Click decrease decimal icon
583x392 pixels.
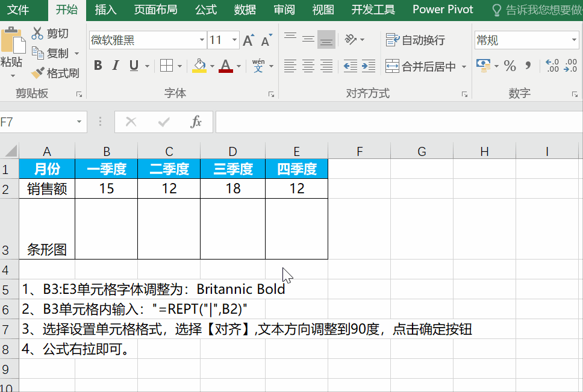coord(570,66)
